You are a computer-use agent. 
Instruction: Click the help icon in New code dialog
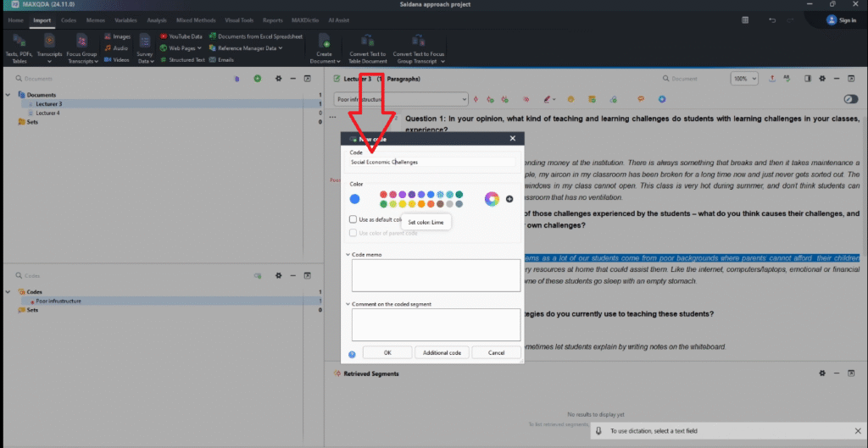[x=352, y=353]
